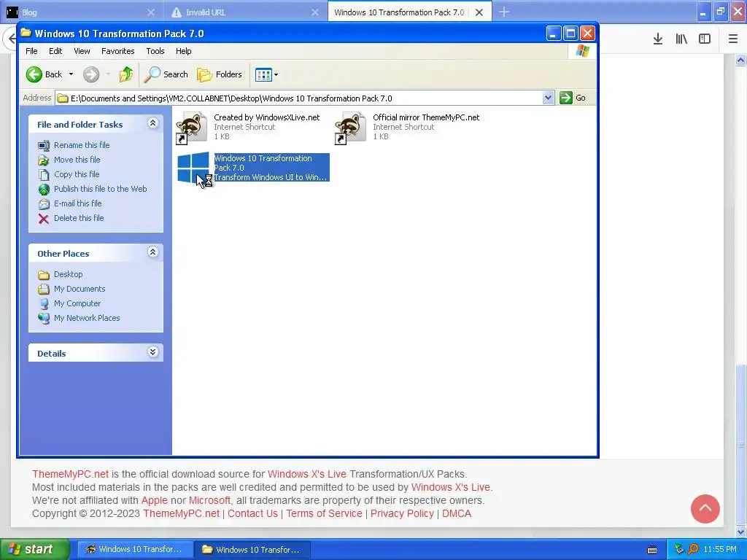This screenshot has width=747, height=560.
Task: Click Rename this file
Action: (82, 145)
